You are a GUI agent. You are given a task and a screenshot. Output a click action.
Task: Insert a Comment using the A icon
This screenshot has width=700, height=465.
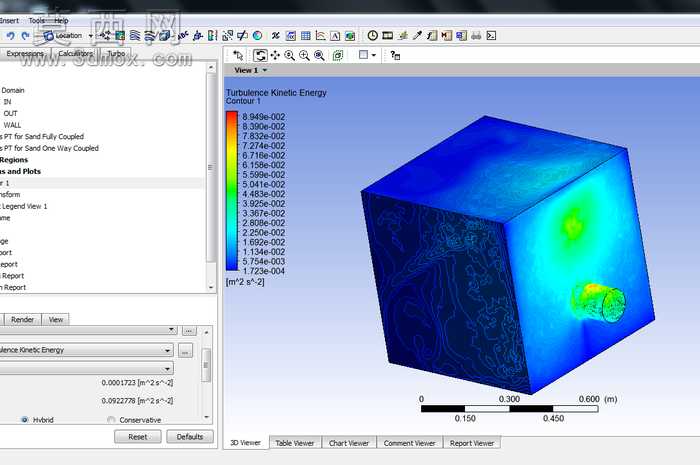pyautogui.click(x=335, y=36)
